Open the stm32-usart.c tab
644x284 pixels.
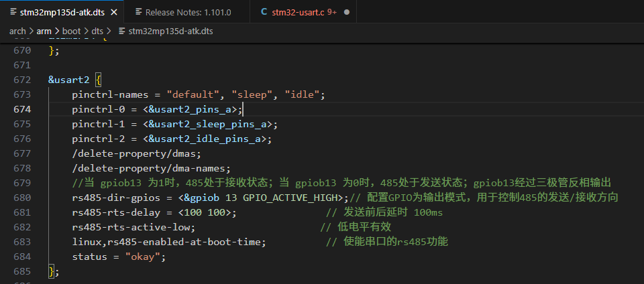[x=305, y=12]
